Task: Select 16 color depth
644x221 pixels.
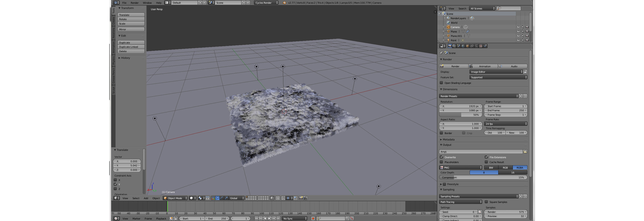Action: [x=513, y=173]
